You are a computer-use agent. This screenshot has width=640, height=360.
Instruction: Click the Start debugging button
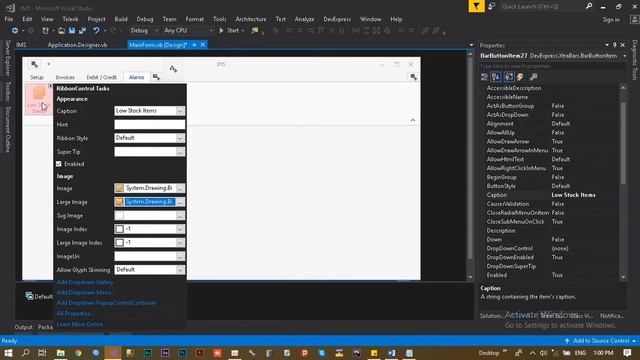point(229,31)
